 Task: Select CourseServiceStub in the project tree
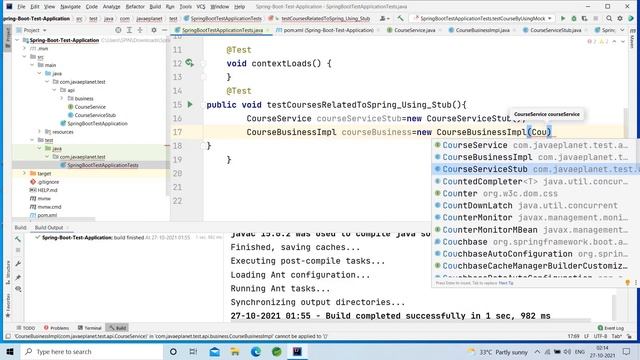click(95, 115)
